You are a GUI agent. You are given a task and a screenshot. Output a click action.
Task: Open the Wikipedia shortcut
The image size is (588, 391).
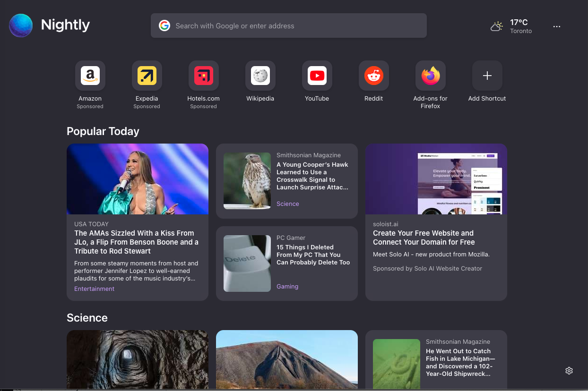click(x=260, y=76)
